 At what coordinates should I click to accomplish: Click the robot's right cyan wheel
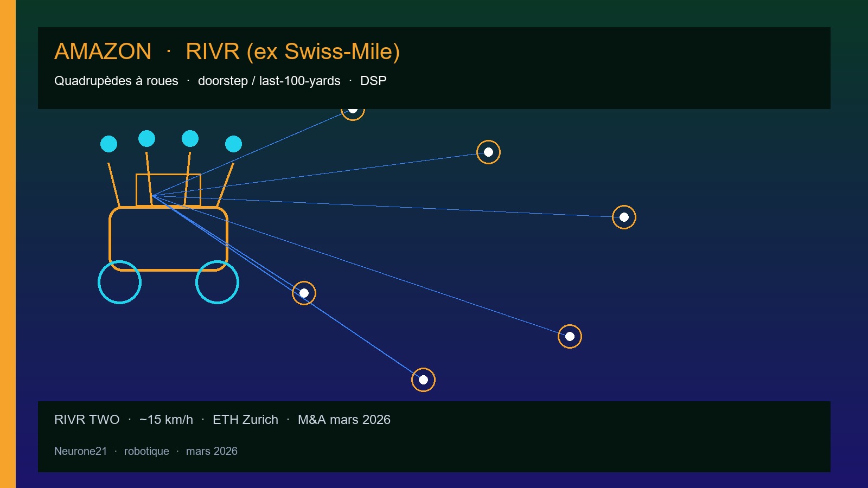point(217,282)
